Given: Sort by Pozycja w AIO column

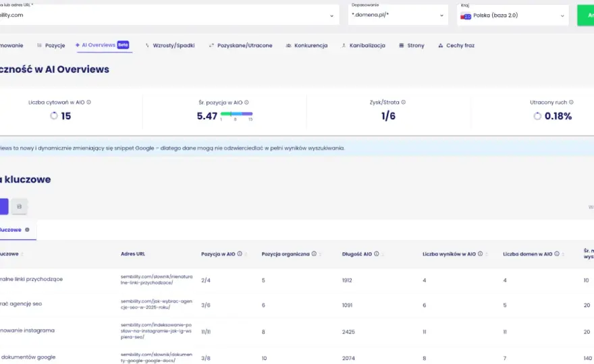Looking at the screenshot, I should 246,254.
